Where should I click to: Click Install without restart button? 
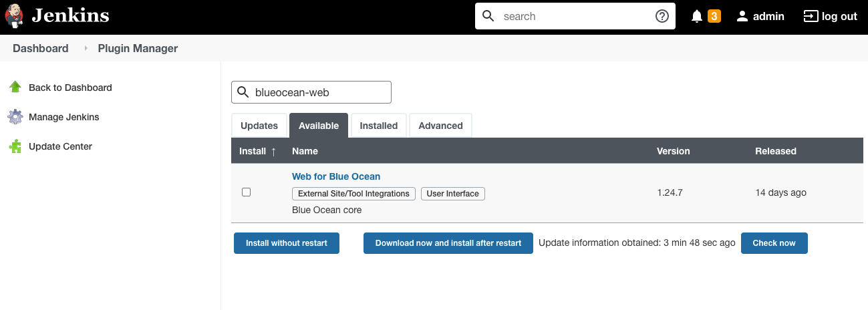point(287,243)
